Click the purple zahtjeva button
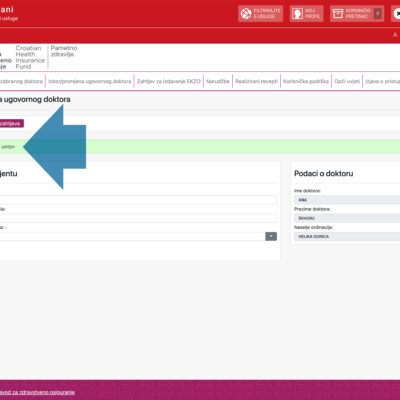 click(x=12, y=124)
